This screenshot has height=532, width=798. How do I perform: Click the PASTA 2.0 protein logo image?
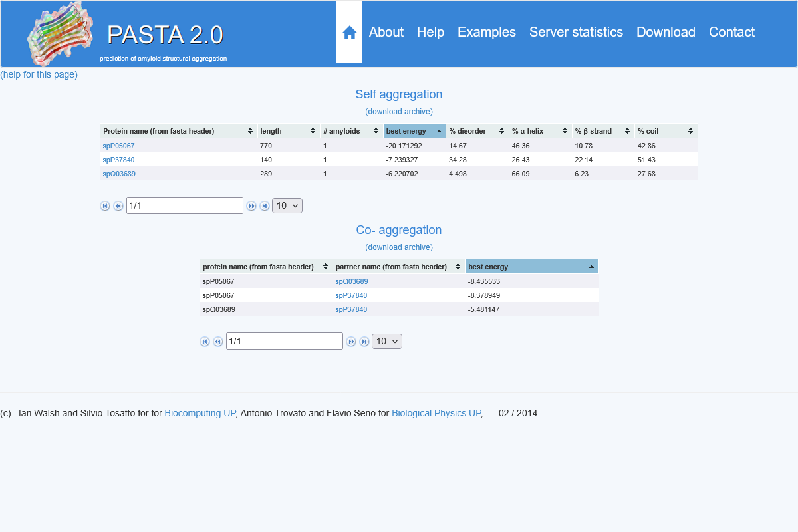(59, 35)
